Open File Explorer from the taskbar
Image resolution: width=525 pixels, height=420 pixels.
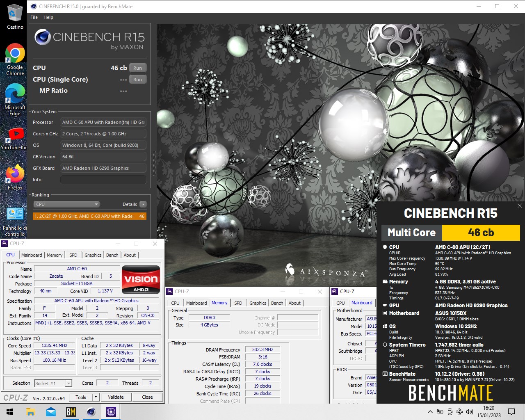pyautogui.click(x=30, y=412)
